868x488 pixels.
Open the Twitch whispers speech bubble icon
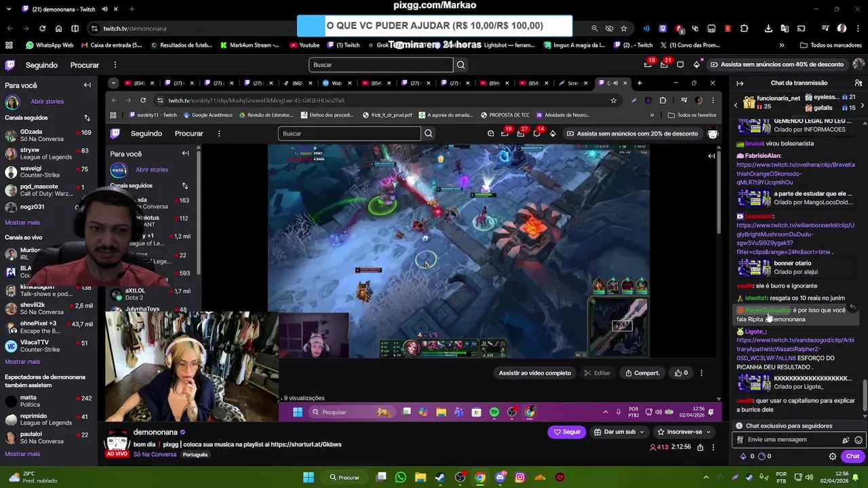pyautogui.click(x=681, y=64)
